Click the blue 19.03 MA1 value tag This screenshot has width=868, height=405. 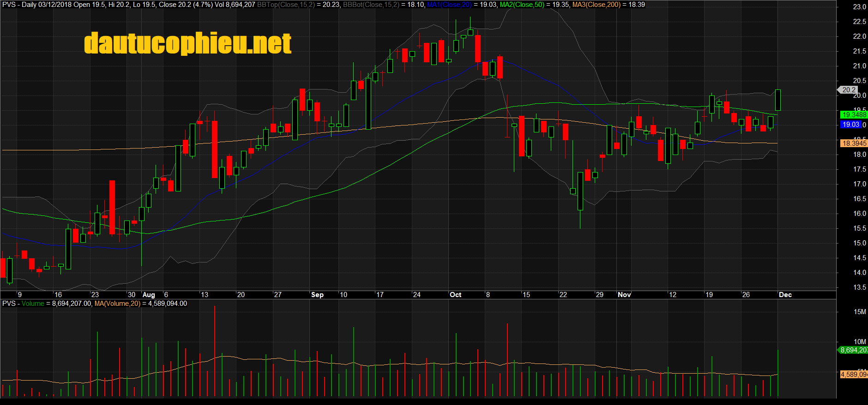tap(850, 125)
